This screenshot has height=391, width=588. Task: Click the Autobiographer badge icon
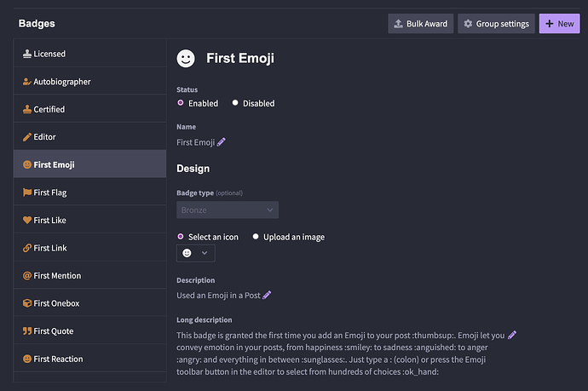27,82
